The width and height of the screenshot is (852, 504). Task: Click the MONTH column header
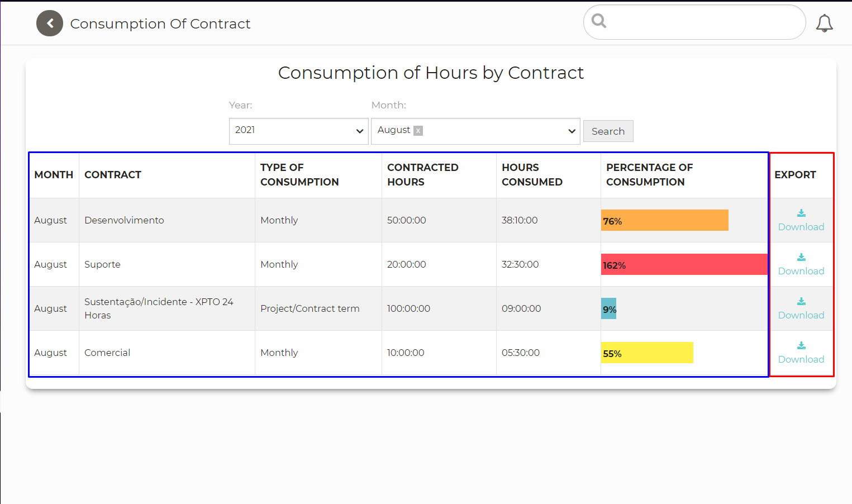[x=54, y=175]
